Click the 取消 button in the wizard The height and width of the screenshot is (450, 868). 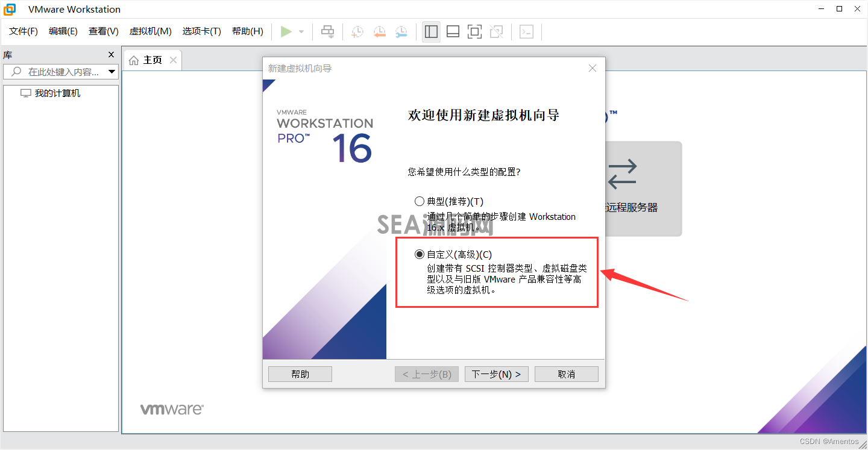coord(567,374)
